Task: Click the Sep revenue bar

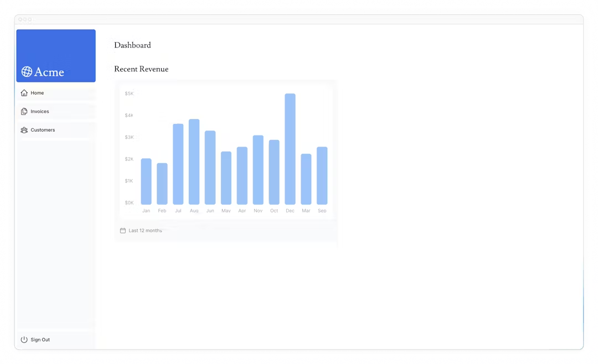Action: (x=322, y=176)
